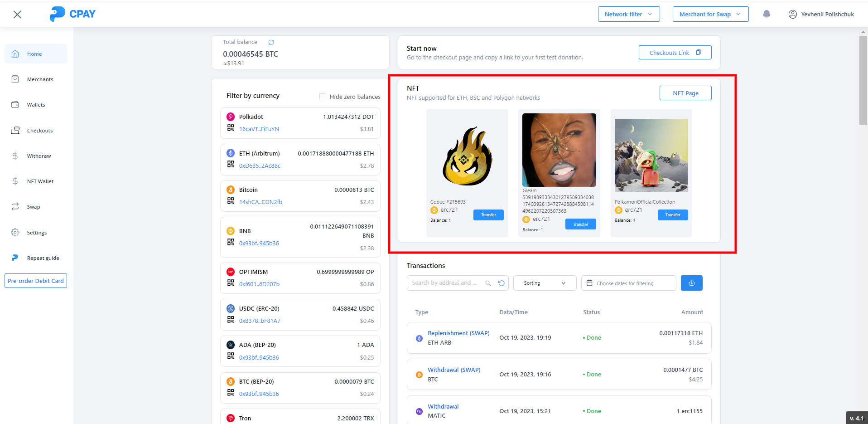Refresh the total balance
Screen dimensions: 868x424
click(x=271, y=42)
